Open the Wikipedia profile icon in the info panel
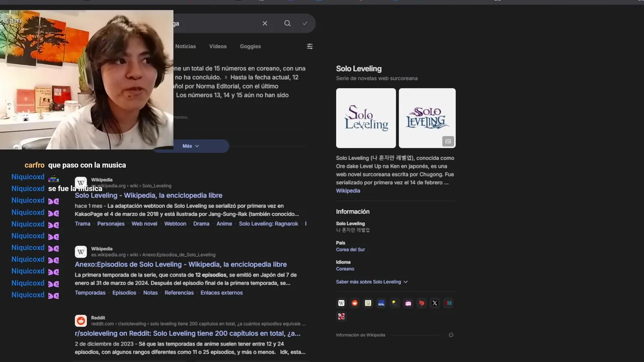This screenshot has width=644, height=362. click(x=341, y=303)
